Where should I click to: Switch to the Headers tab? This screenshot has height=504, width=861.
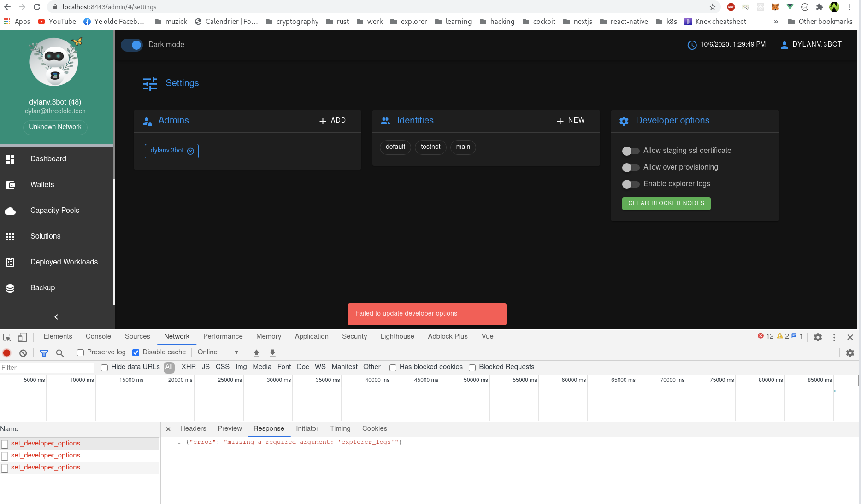coord(193,428)
